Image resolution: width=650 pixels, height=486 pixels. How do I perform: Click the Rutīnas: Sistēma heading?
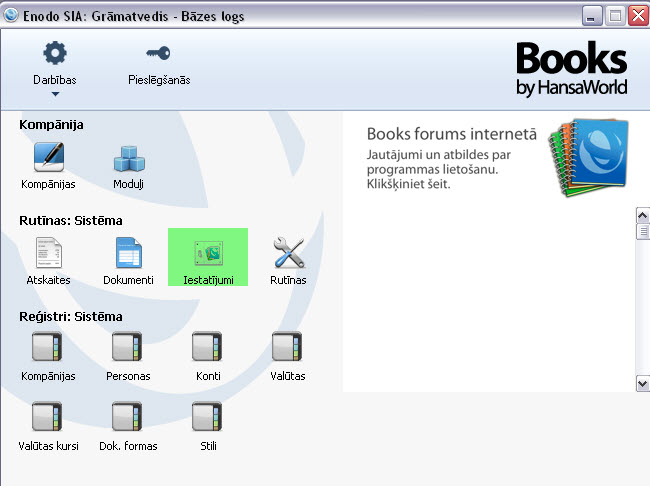pyautogui.click(x=71, y=220)
